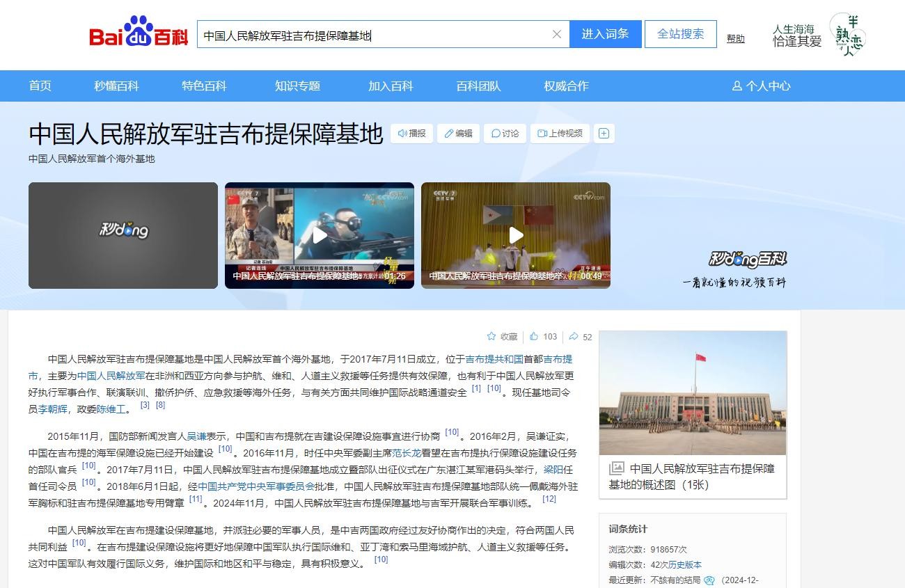Play the 00:49 ceremony video

click(515, 235)
